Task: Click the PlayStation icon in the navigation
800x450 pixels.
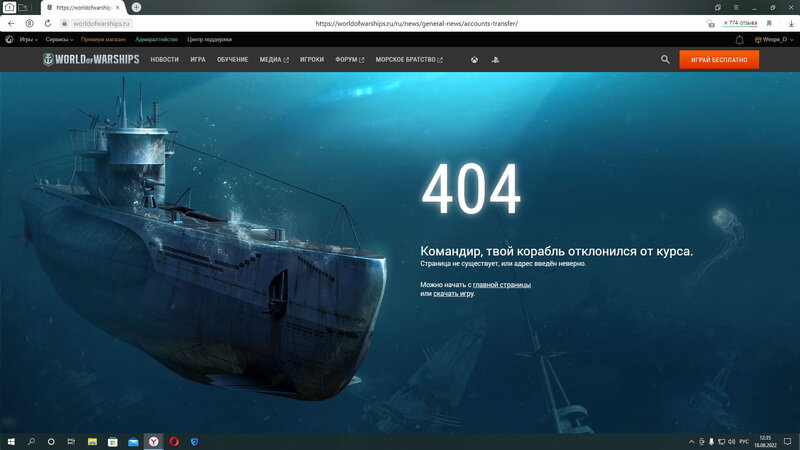Action: tap(495, 60)
